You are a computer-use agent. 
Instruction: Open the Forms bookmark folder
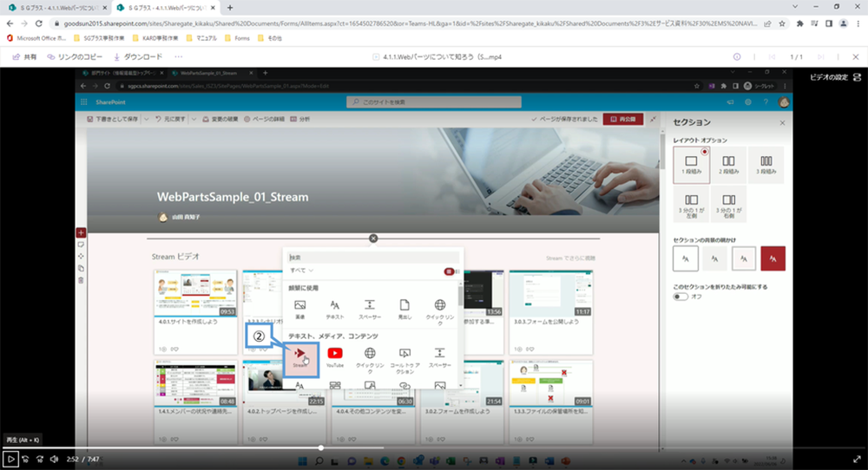[x=238, y=38]
